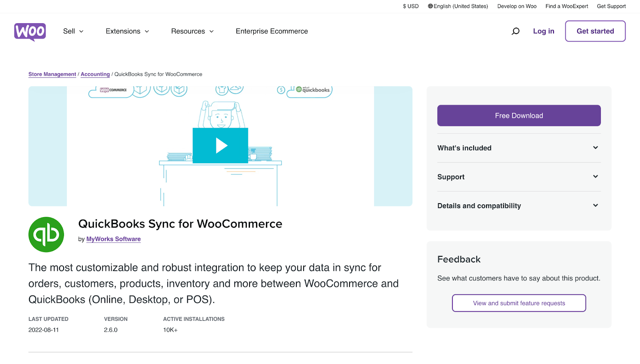Expand the Support section
Image resolution: width=640 pixels, height=364 pixels.
(x=519, y=177)
